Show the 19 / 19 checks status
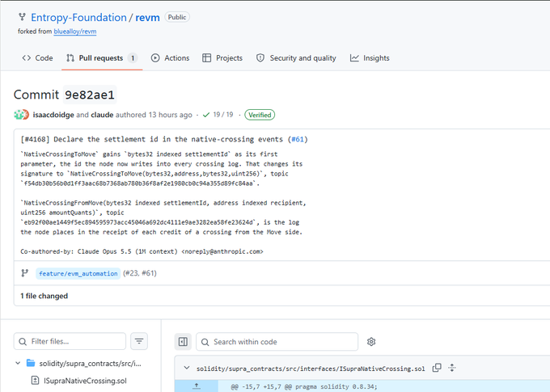 tap(218, 115)
